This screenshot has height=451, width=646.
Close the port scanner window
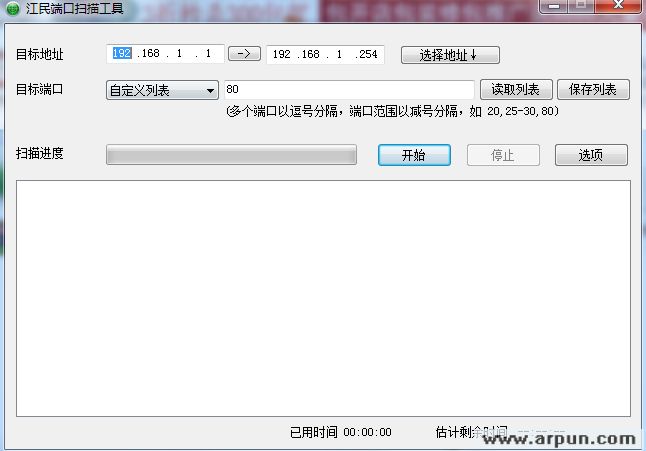[x=618, y=5]
